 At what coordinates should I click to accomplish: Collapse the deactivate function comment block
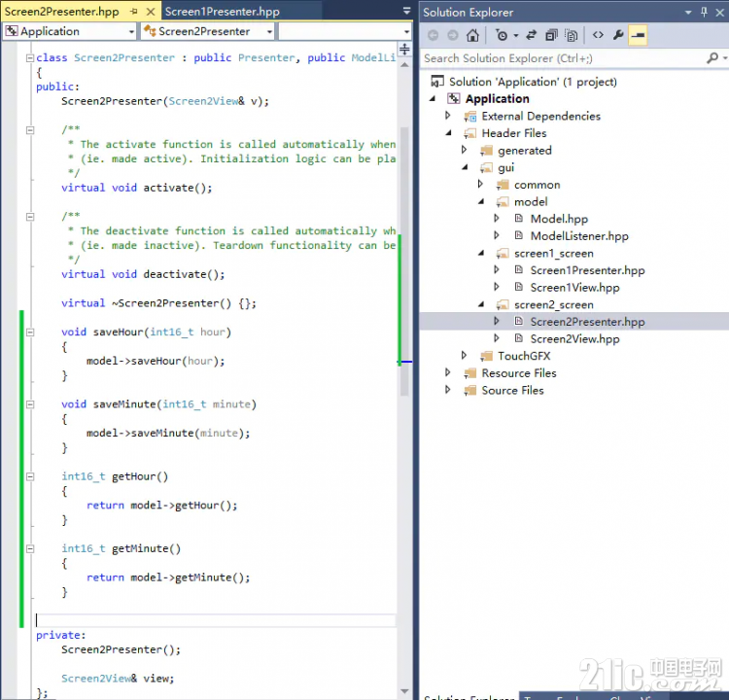point(30,217)
